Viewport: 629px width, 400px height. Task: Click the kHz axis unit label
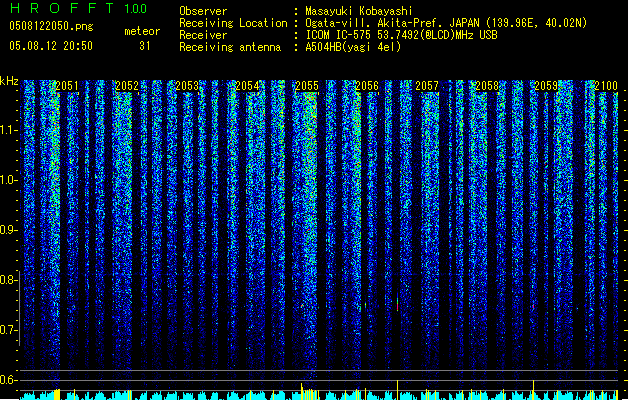pos(9,81)
